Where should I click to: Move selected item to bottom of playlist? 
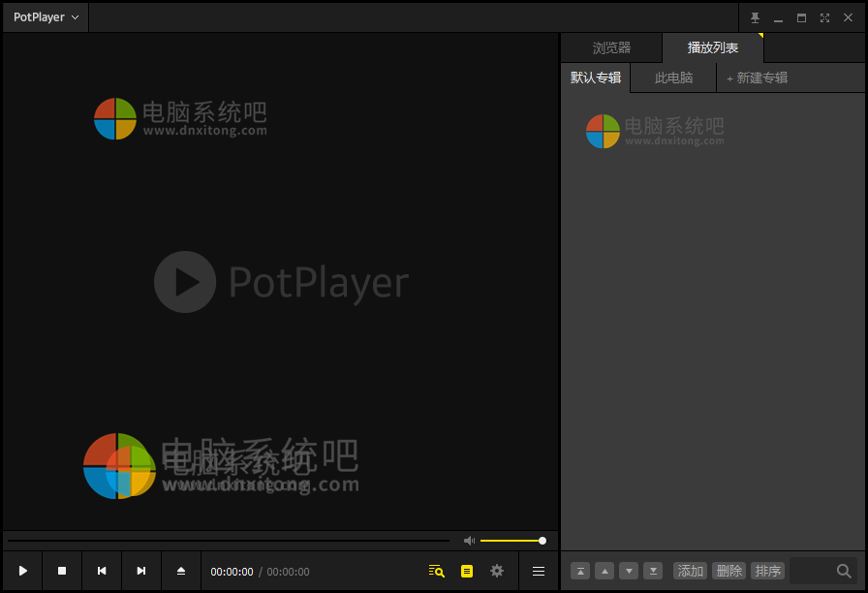pyautogui.click(x=653, y=571)
